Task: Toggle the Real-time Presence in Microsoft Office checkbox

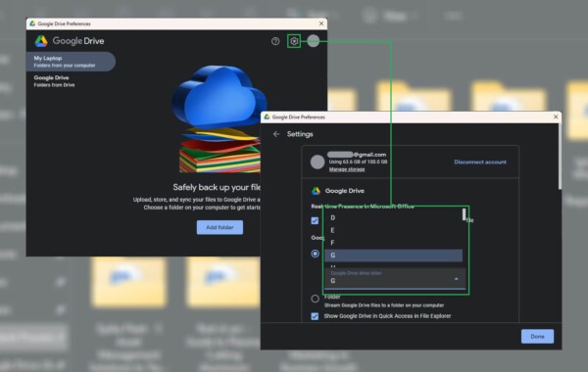Action: 315,220
